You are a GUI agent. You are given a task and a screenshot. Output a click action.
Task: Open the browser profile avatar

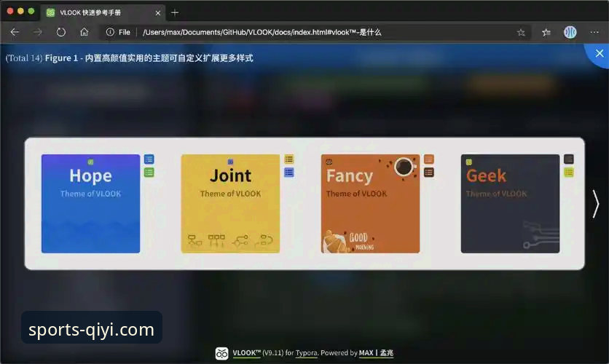[x=570, y=32]
